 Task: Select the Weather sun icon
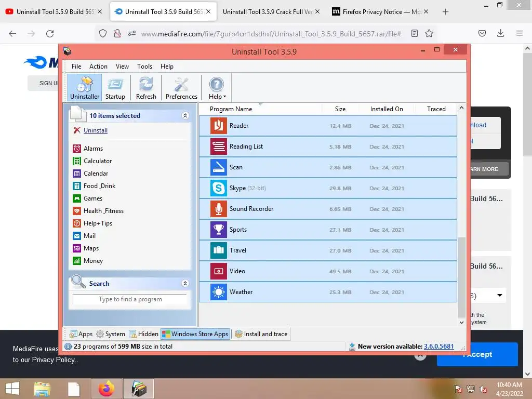click(219, 292)
